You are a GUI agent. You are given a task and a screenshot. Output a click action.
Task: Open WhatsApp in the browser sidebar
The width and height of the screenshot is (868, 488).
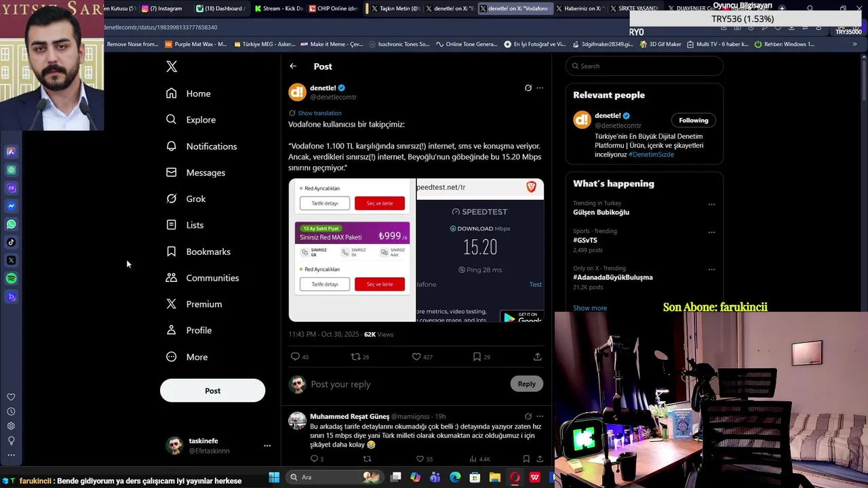(x=12, y=224)
